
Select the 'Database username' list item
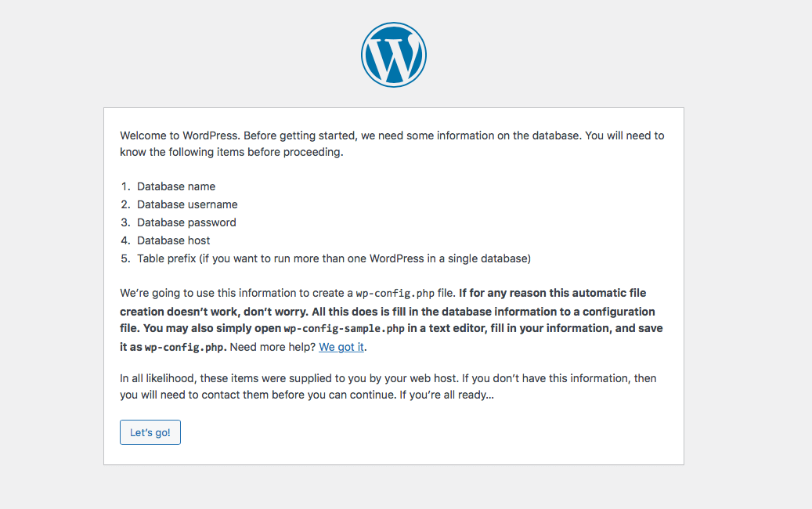(187, 204)
